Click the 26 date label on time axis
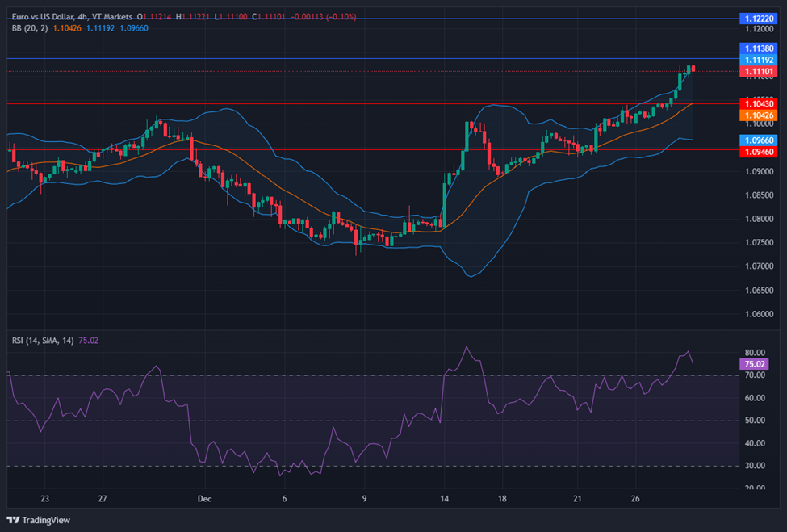The image size is (787, 532). 635,498
